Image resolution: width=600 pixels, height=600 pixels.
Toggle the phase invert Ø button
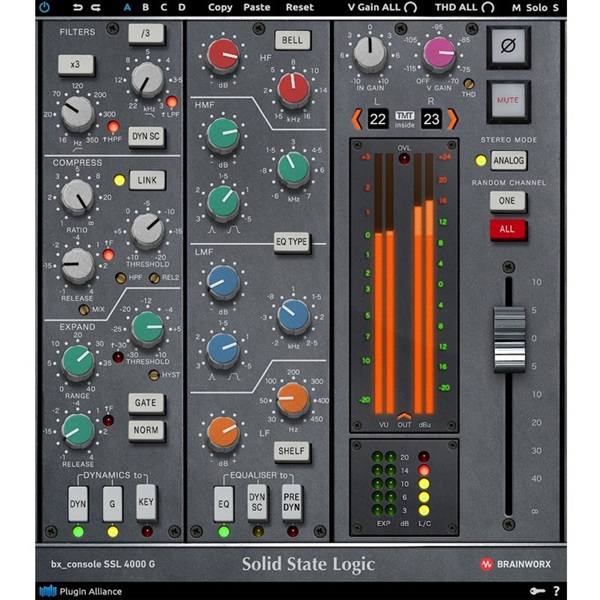(508, 47)
